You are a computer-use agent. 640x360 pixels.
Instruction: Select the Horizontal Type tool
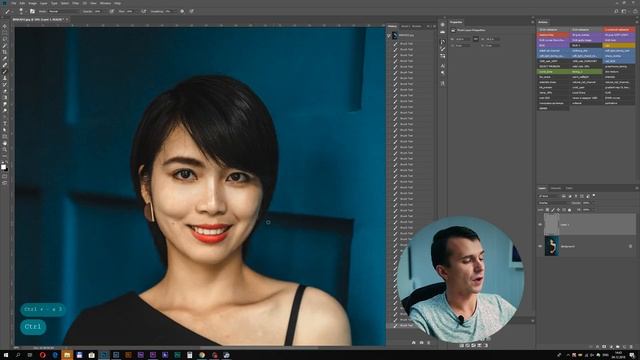click(x=4, y=124)
